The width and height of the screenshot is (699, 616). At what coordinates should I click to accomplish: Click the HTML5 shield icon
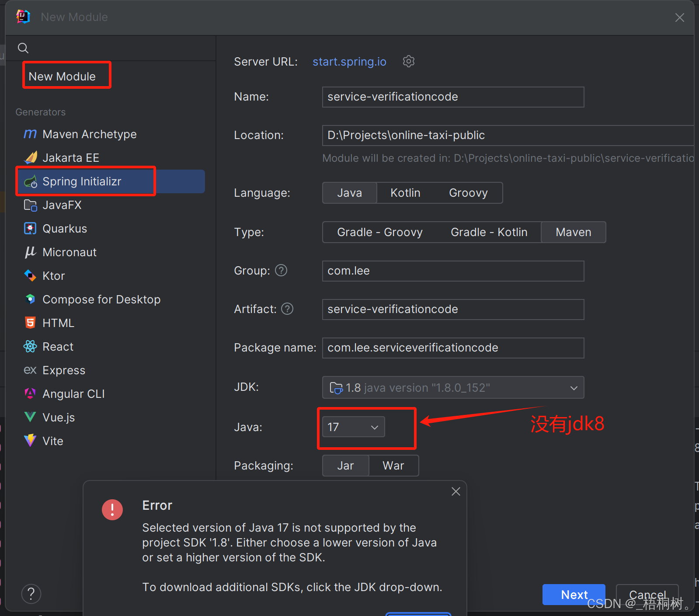(30, 323)
